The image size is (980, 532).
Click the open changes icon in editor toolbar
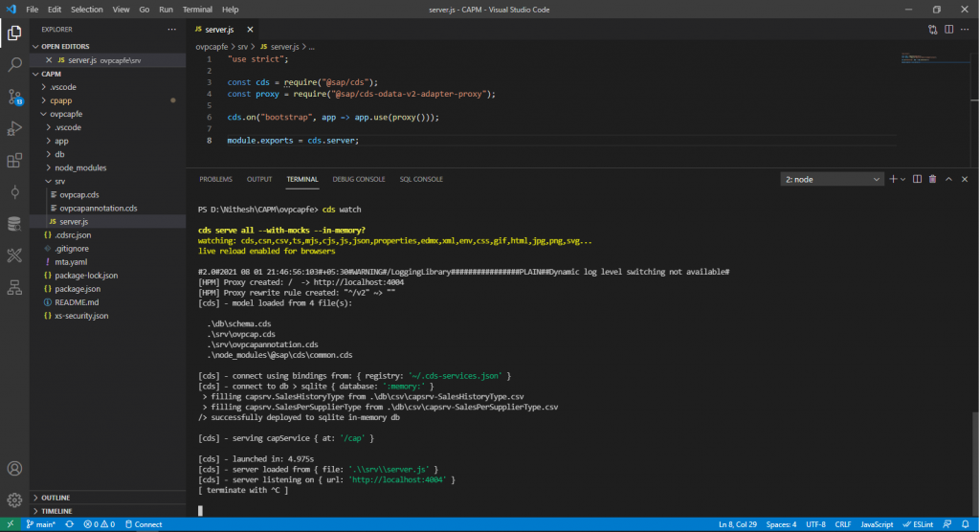932,30
